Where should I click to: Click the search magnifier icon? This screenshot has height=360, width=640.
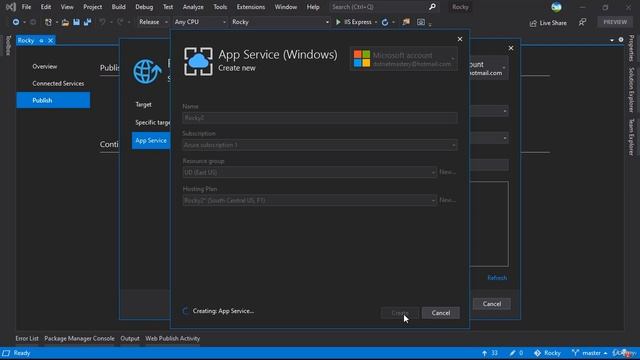pos(432,7)
